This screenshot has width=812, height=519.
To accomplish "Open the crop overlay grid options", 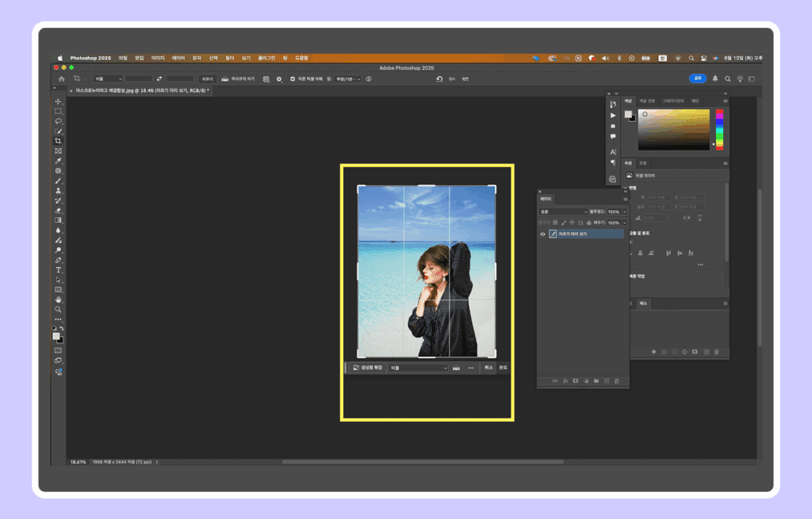I will 266,79.
